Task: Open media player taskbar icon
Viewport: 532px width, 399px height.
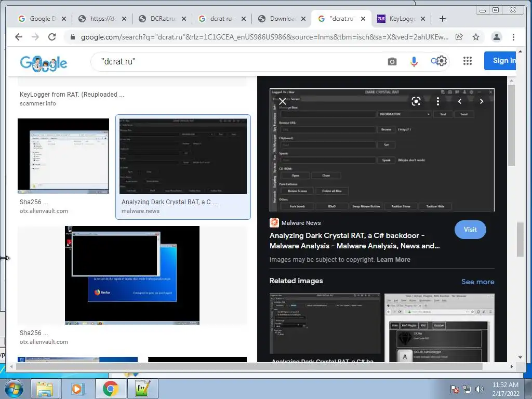Action: pyautogui.click(x=77, y=389)
